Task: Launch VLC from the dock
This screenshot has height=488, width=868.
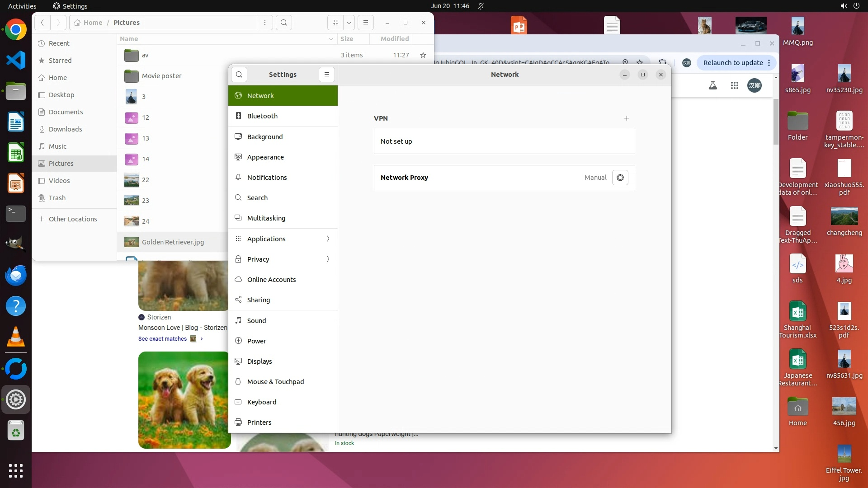Action: pos(16,337)
